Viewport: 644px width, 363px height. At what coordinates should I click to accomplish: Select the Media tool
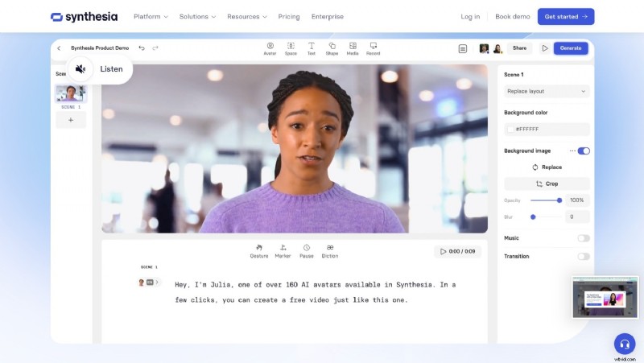(x=353, y=48)
